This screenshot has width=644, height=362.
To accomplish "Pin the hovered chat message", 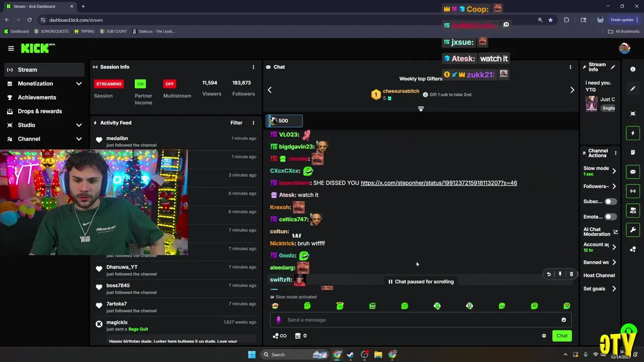I will coord(560,274).
